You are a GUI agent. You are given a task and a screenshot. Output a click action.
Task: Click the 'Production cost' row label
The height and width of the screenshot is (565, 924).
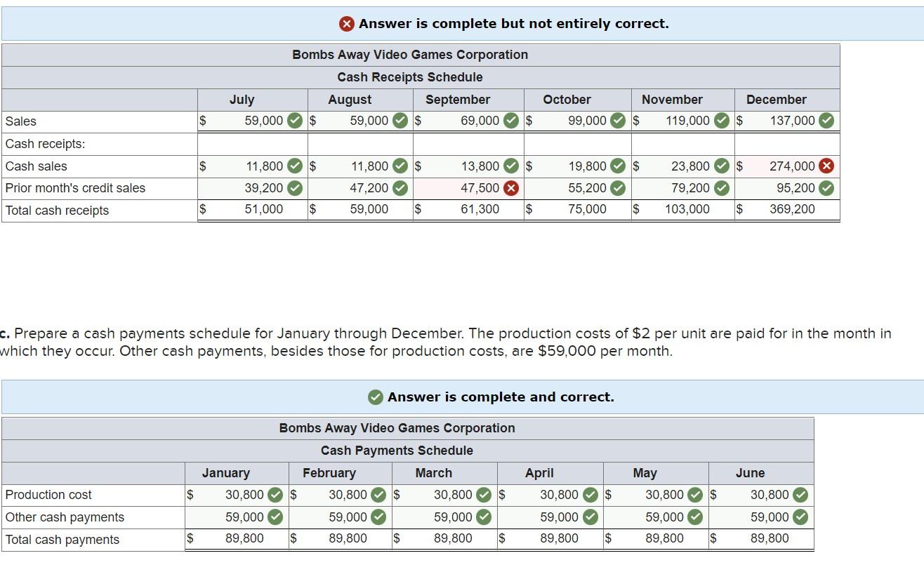tap(48, 495)
